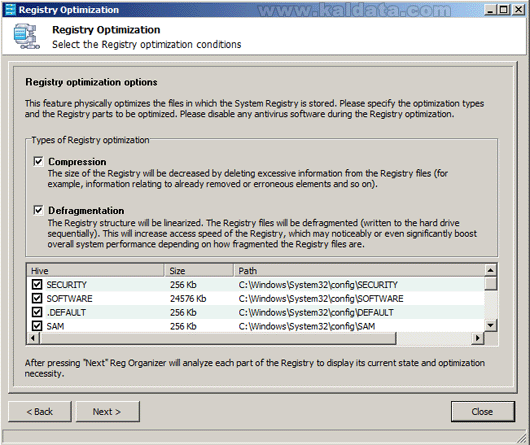Click the Registry Optimization header icon
Image resolution: width=530 pixels, height=445 pixels.
tap(27, 36)
